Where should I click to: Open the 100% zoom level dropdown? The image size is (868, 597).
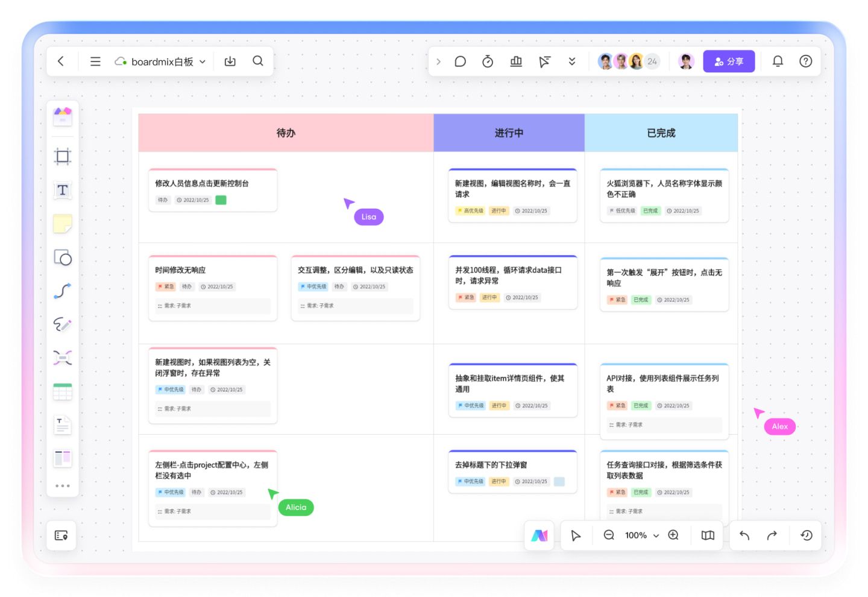[x=642, y=535]
